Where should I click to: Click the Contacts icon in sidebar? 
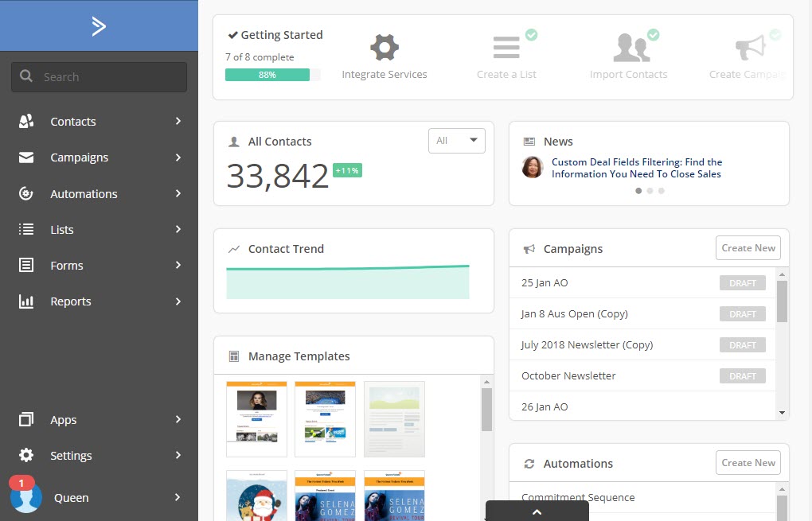[x=26, y=121]
